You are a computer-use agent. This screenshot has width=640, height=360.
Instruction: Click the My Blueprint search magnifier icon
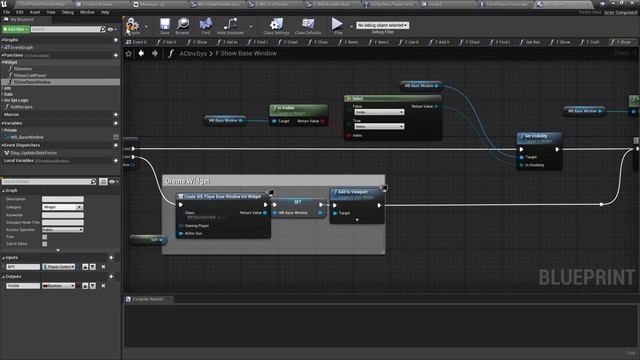point(102,29)
